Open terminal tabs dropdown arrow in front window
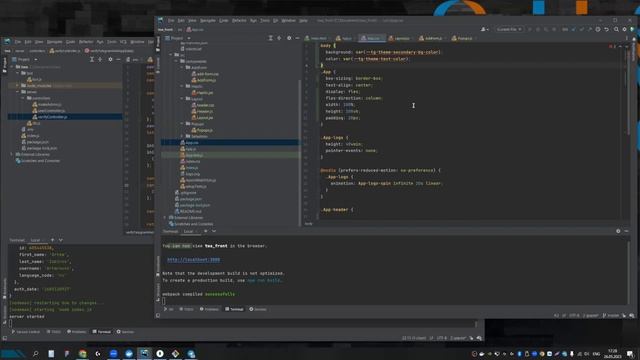The image size is (640, 360). [x=214, y=231]
